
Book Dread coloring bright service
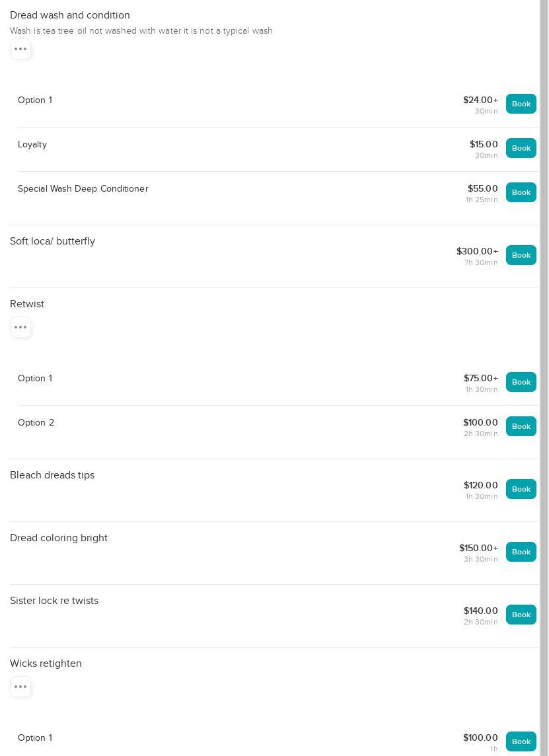coord(521,552)
